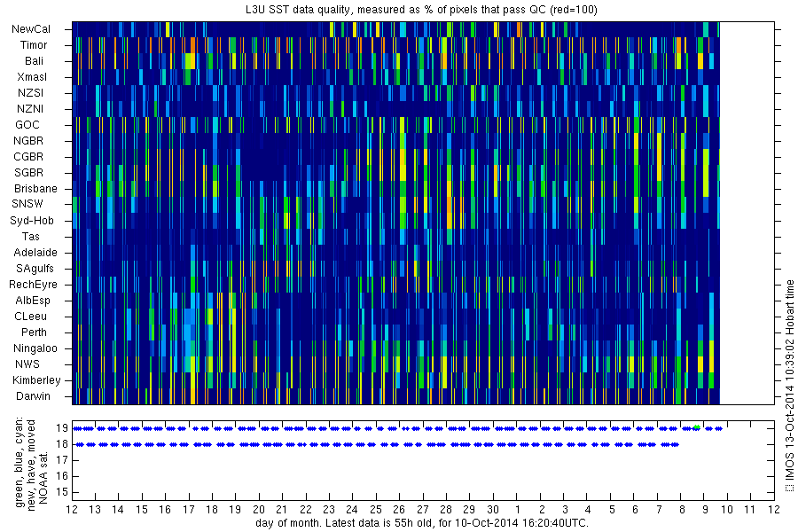Click satellite number 17 on the axis
798x532 pixels.
click(x=62, y=461)
